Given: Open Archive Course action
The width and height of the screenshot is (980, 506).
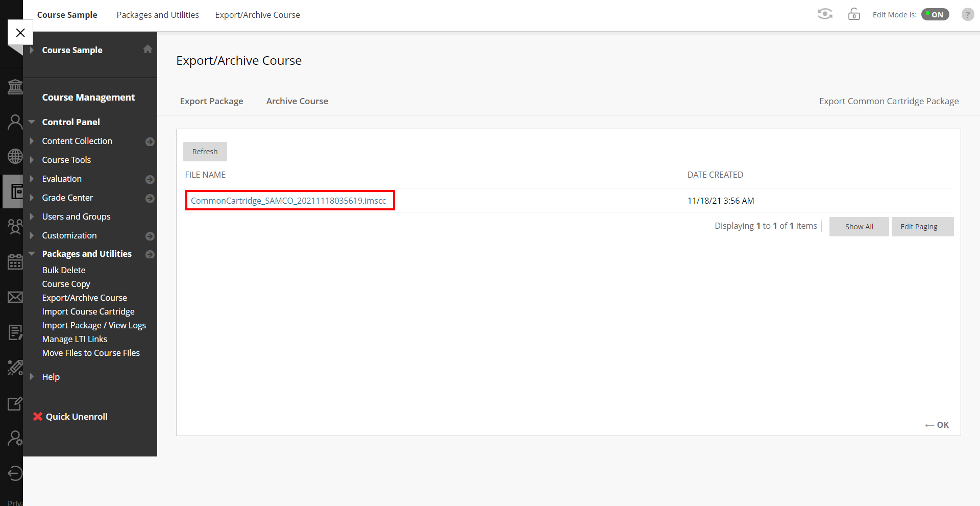Looking at the screenshot, I should pyautogui.click(x=297, y=101).
